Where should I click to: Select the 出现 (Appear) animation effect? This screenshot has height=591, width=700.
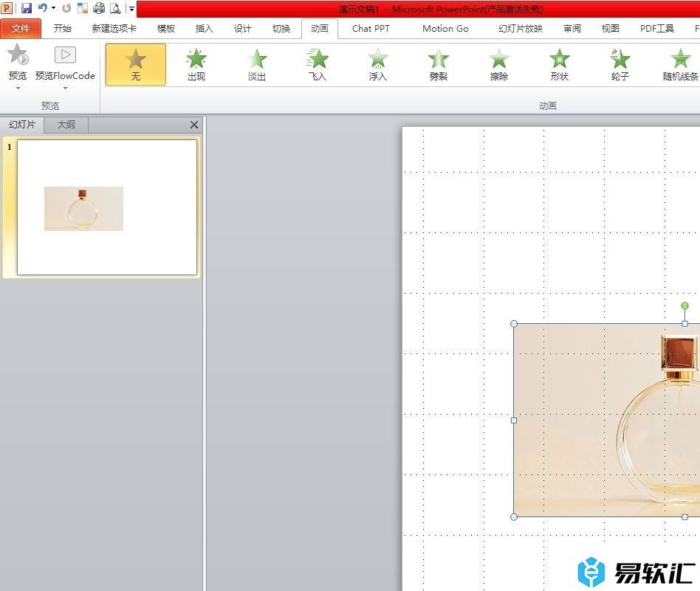click(x=196, y=64)
